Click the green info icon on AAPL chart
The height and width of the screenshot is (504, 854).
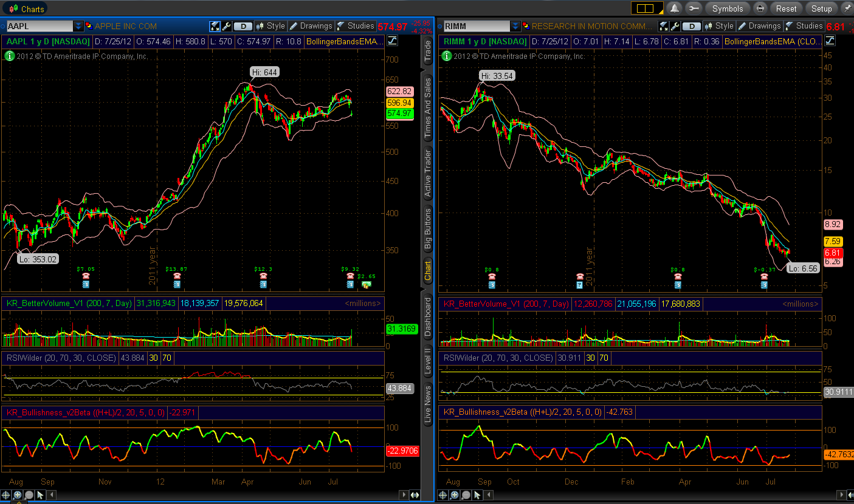coord(9,56)
